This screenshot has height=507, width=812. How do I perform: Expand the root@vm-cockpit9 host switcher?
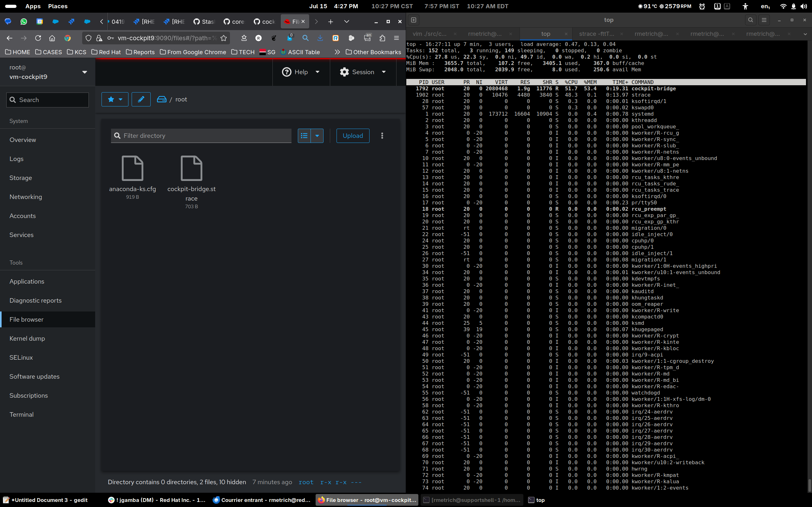click(85, 72)
